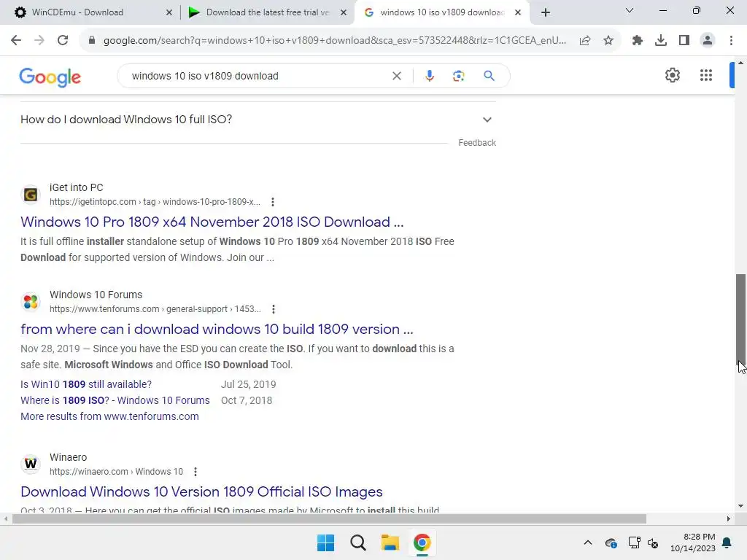
Task: Click the Winaero favicon
Action: [31, 464]
